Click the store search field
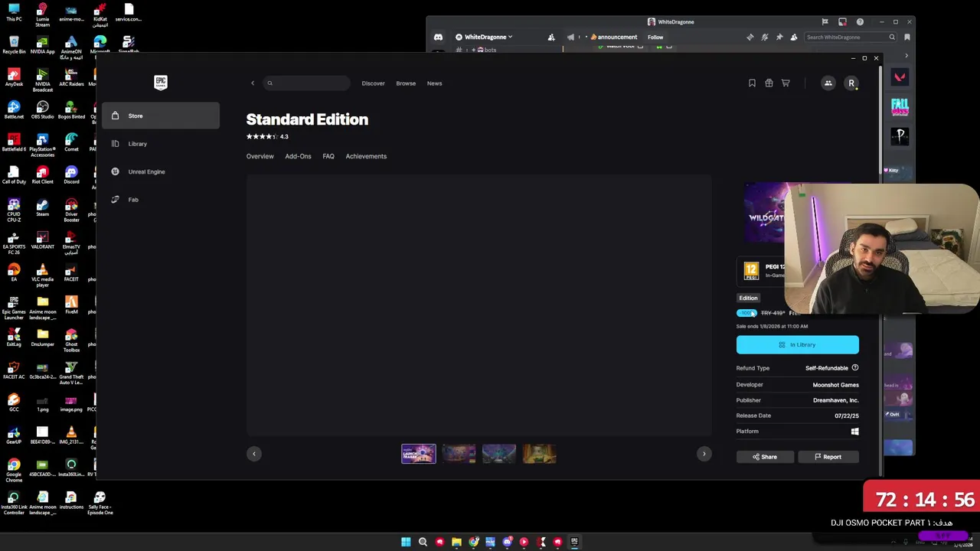 point(306,83)
